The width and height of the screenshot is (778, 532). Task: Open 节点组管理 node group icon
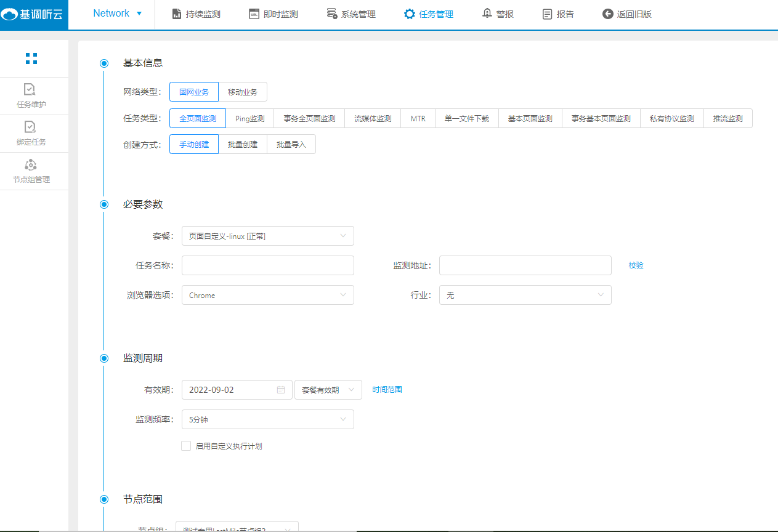[31, 165]
